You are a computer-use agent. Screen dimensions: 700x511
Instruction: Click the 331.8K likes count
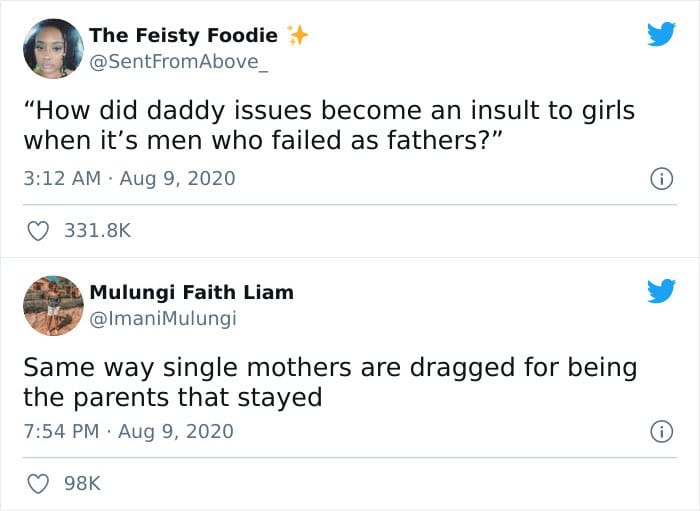(x=97, y=231)
